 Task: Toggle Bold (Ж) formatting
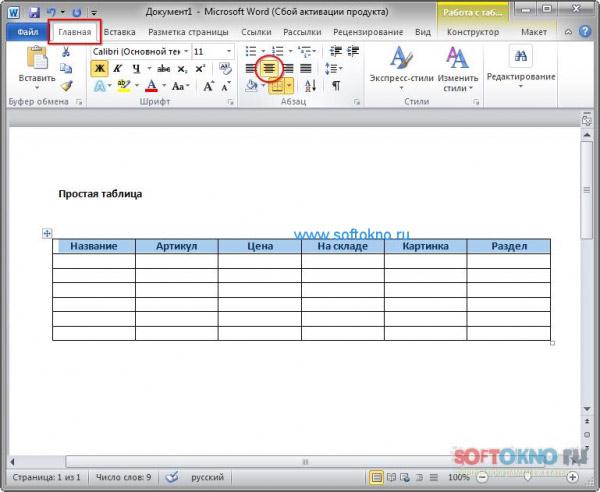(x=99, y=69)
